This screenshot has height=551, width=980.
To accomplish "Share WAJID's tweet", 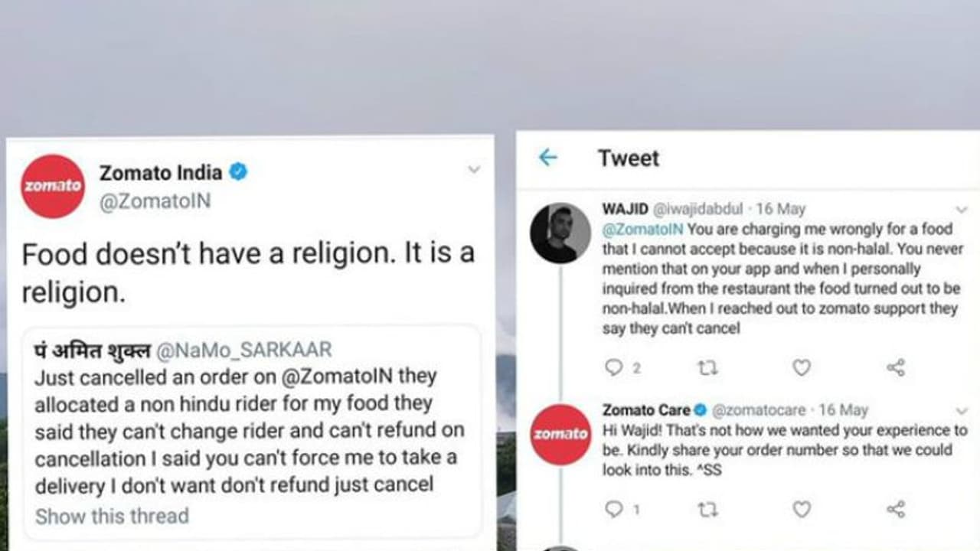I will click(895, 368).
